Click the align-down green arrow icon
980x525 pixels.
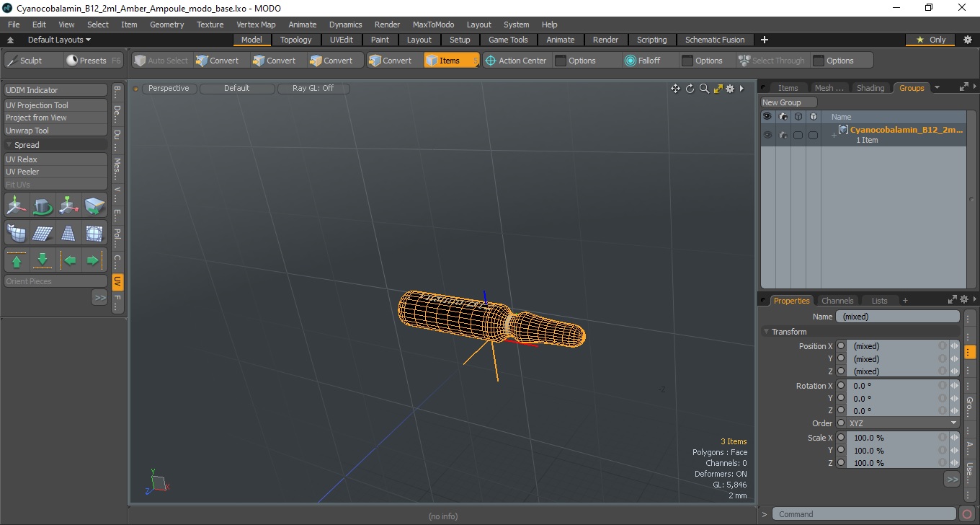[43, 260]
